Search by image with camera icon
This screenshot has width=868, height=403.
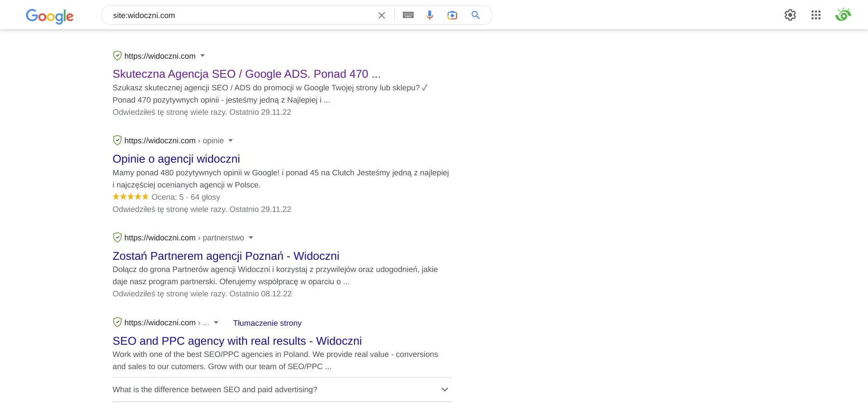coord(452,15)
